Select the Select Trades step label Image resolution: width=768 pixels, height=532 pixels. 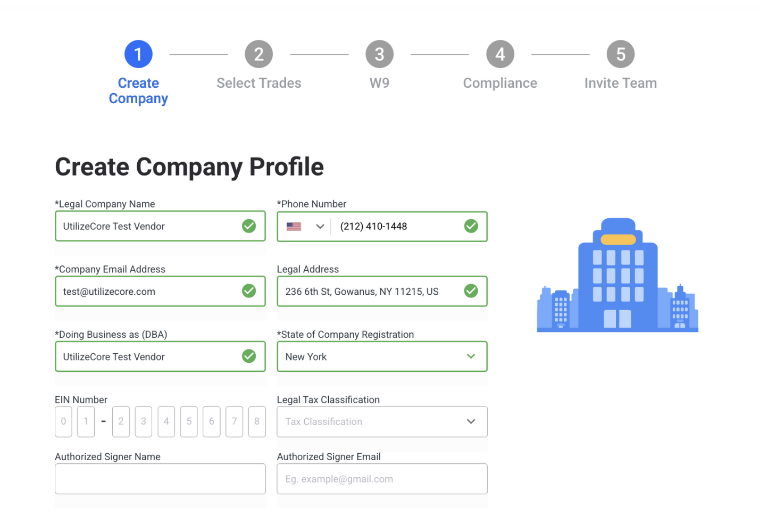coord(259,83)
